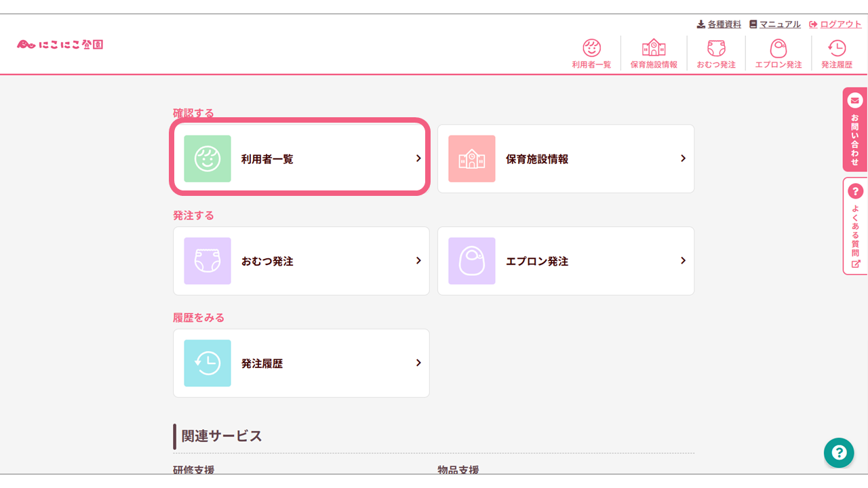
Task: Expand the 利用者一覧 card via its chevron
Action: pos(418,158)
